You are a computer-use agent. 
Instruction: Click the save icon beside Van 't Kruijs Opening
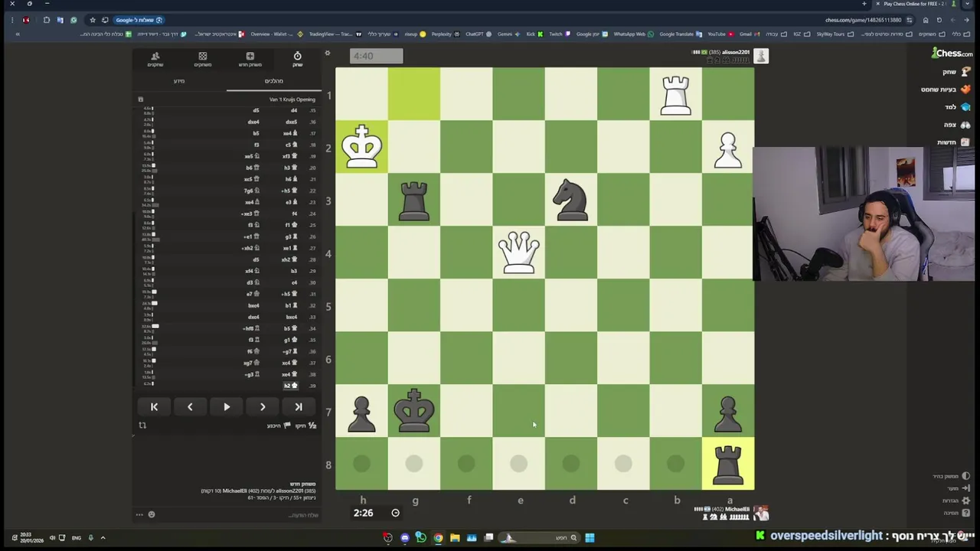click(x=140, y=99)
